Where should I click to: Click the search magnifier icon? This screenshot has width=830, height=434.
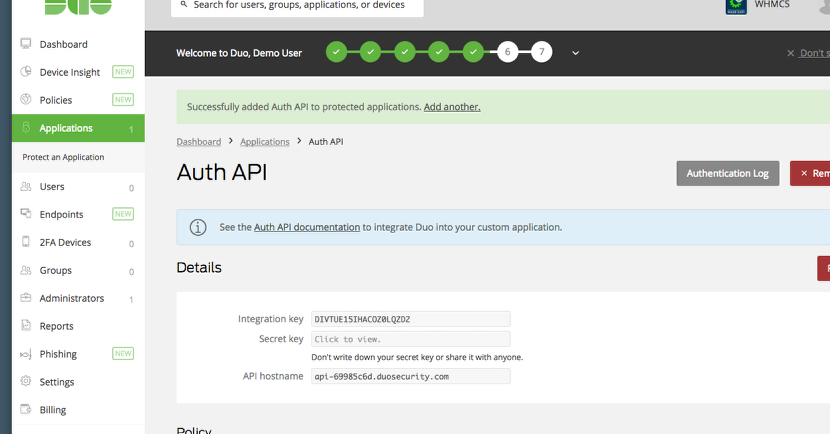coord(184,4)
